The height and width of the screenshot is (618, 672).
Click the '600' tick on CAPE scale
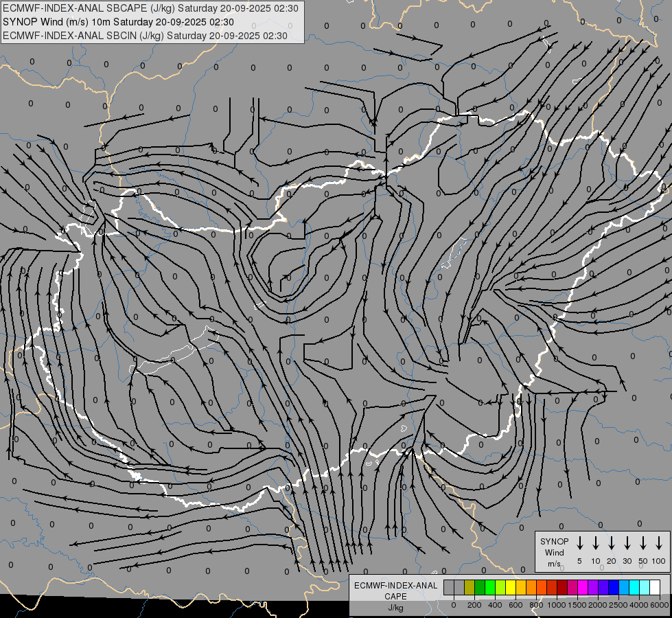tap(515, 605)
